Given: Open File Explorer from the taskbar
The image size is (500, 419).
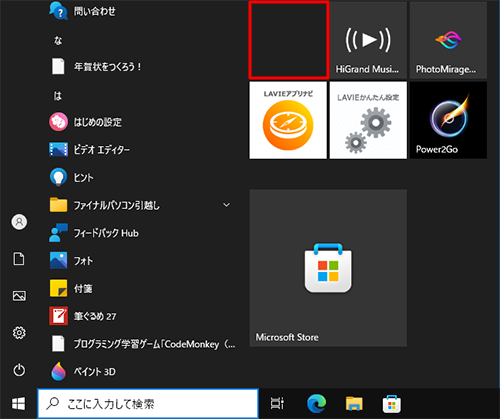Looking at the screenshot, I should [x=354, y=403].
